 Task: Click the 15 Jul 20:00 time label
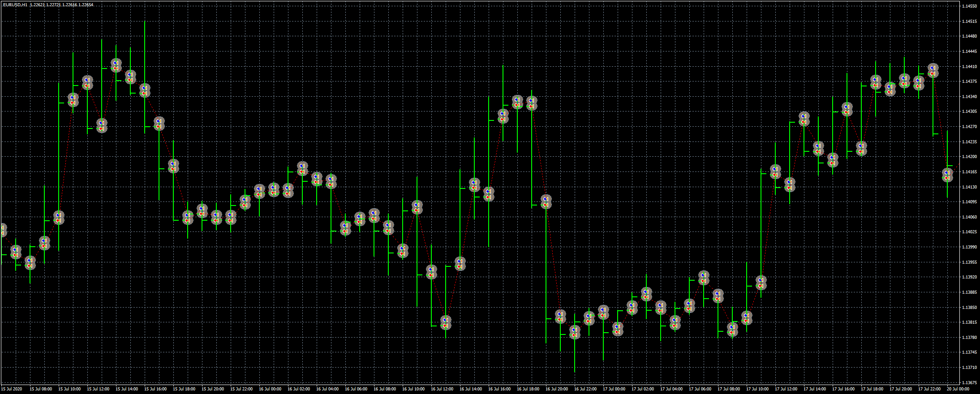coord(213,389)
